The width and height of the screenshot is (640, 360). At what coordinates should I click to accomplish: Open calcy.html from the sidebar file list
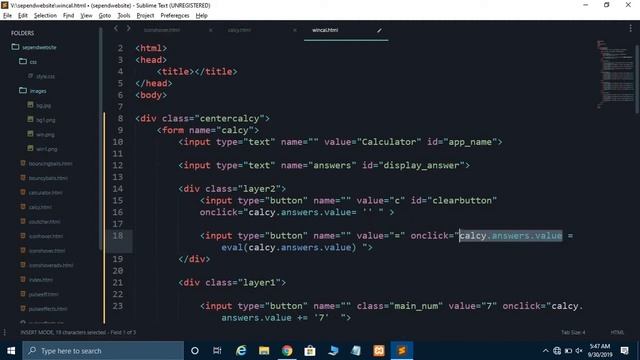(x=40, y=207)
